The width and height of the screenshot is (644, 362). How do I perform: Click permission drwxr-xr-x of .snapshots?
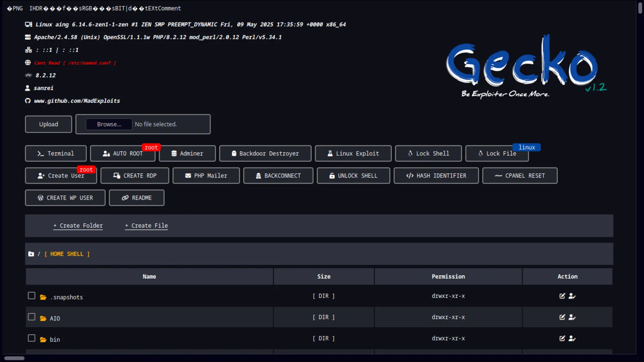pos(448,296)
